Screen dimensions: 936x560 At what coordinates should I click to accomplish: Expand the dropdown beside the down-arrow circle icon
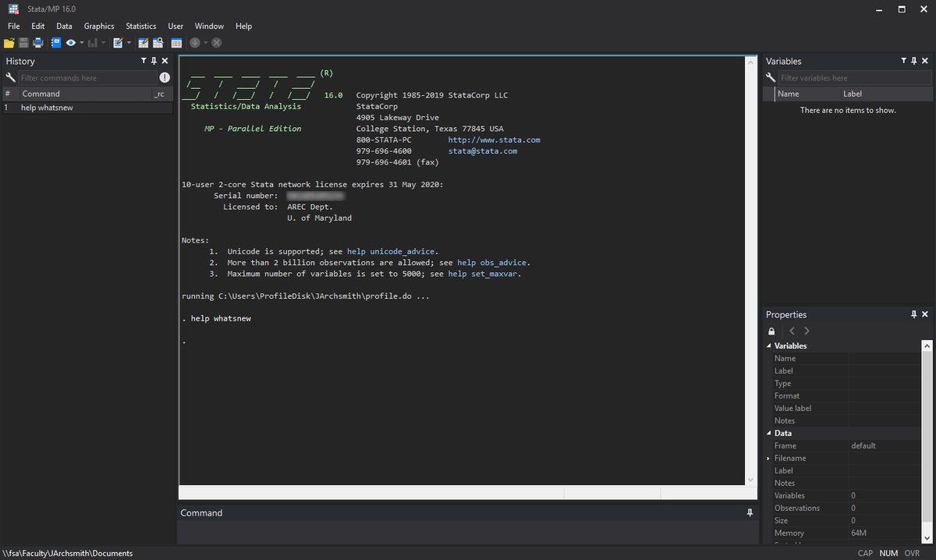(206, 43)
